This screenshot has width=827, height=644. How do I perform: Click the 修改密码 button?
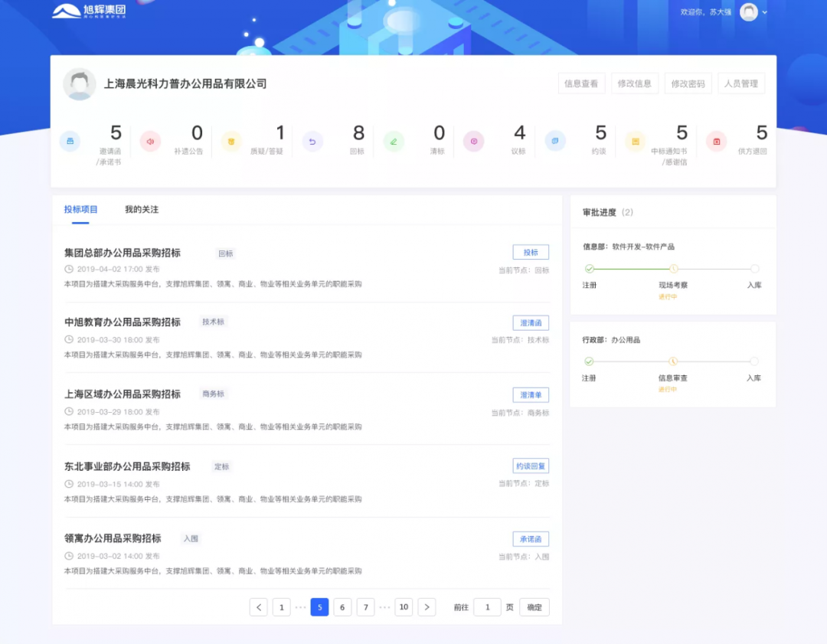(688, 83)
